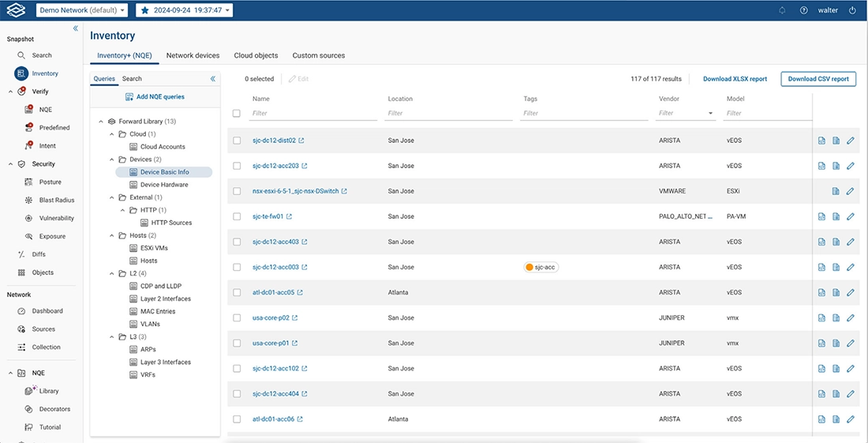Open Diffs page

click(x=39, y=255)
